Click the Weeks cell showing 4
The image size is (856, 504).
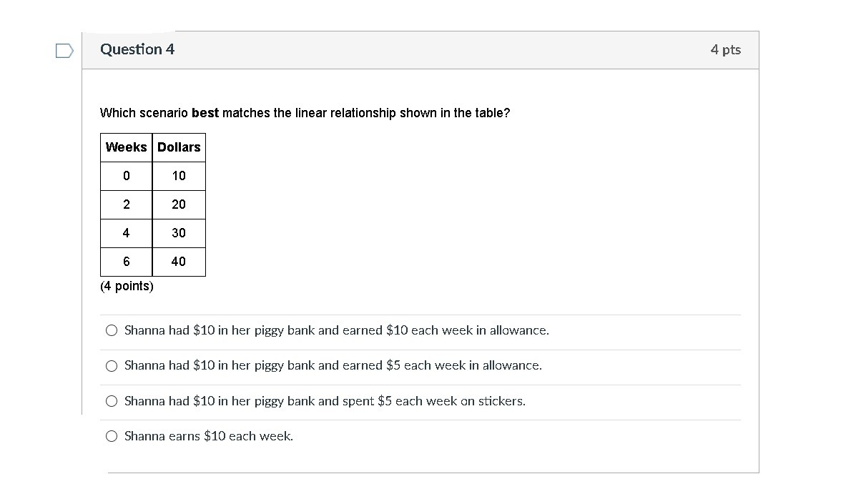coord(126,233)
